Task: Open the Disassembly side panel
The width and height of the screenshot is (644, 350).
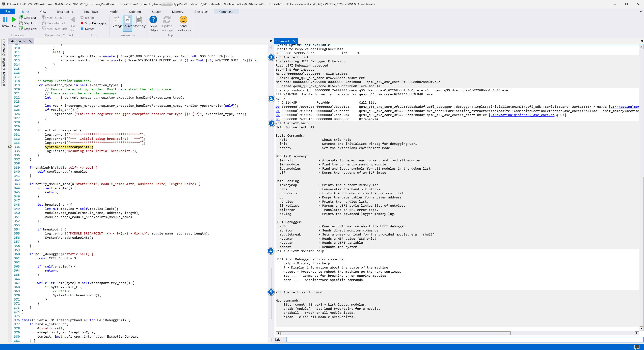Action: tap(4, 47)
